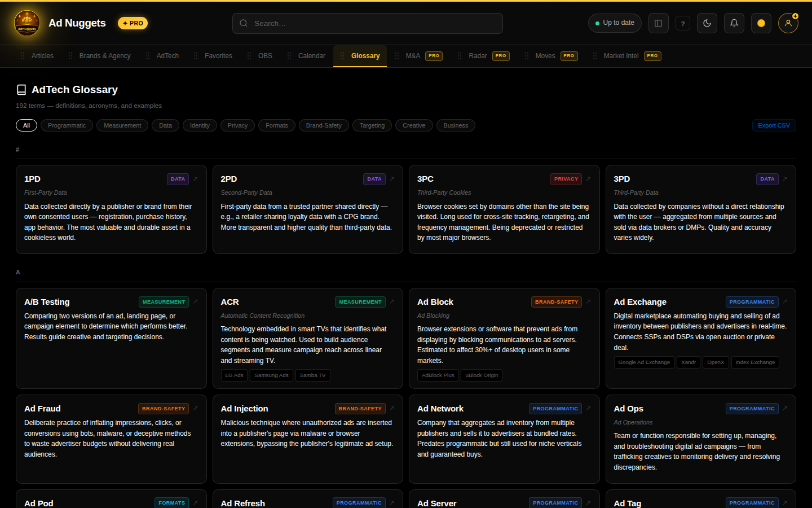Click the search magnifier icon

[244, 23]
